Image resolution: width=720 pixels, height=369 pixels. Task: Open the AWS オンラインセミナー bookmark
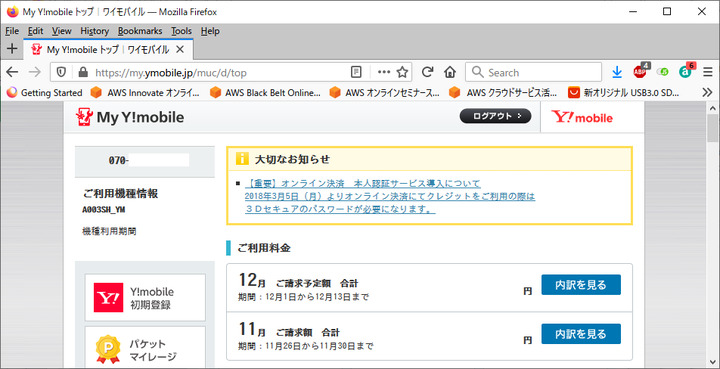click(384, 93)
